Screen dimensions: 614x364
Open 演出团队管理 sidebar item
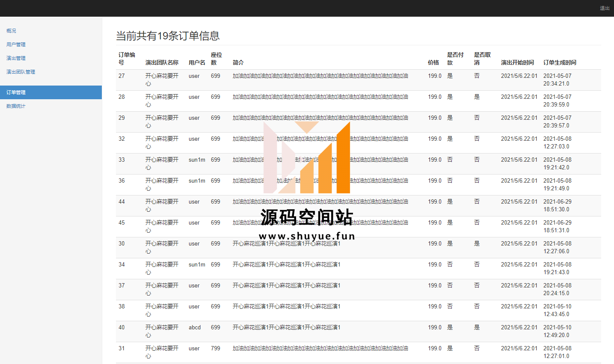coord(21,72)
